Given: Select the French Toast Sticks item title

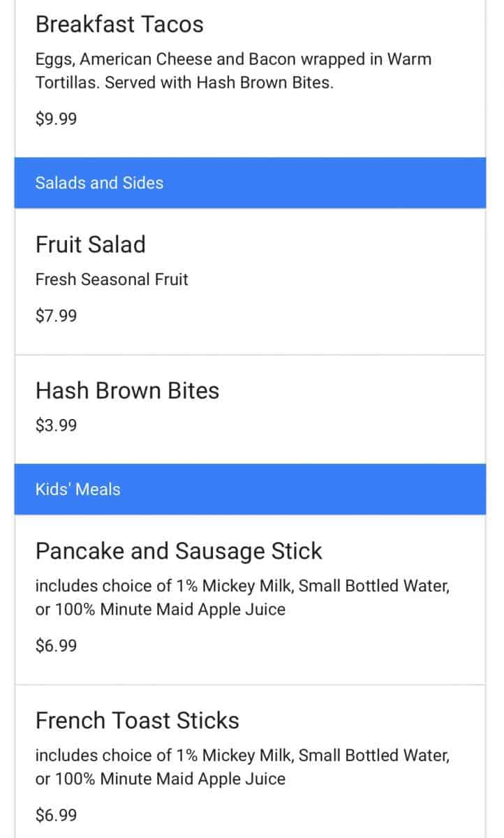Looking at the screenshot, I should click(x=137, y=721).
